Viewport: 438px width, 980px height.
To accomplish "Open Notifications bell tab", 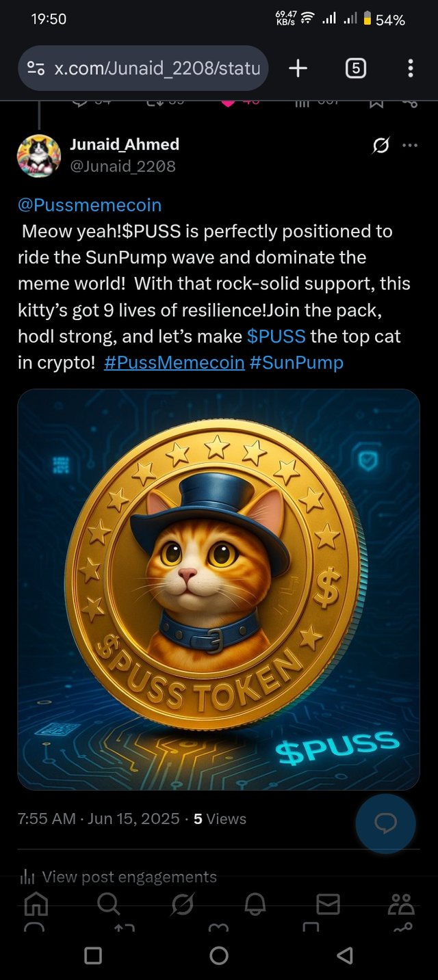I will tap(255, 905).
